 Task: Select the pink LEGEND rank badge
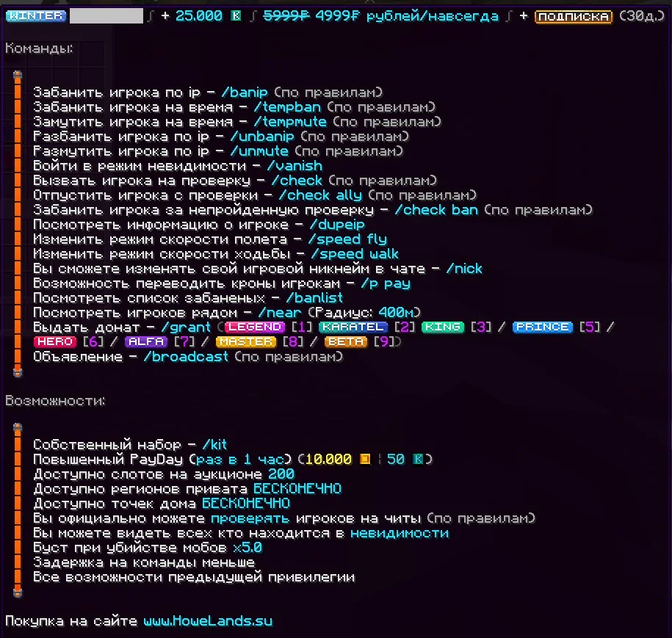pyautogui.click(x=253, y=327)
